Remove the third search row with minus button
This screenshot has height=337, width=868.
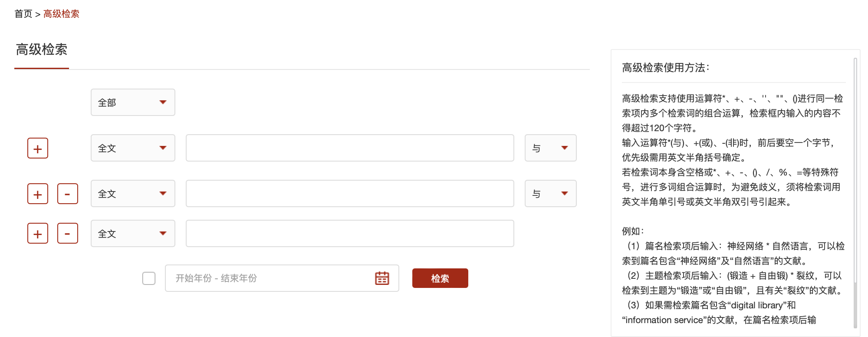pyautogui.click(x=68, y=234)
